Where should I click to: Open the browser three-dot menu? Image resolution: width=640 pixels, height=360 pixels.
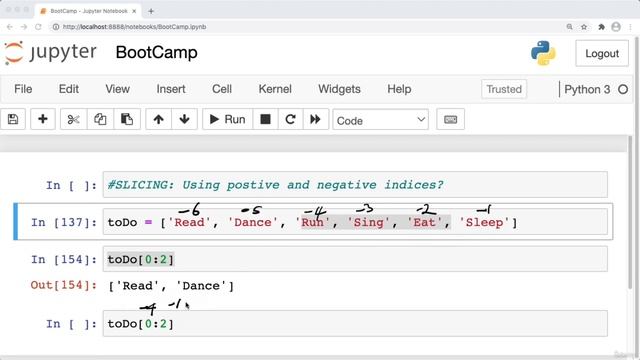tap(631, 27)
